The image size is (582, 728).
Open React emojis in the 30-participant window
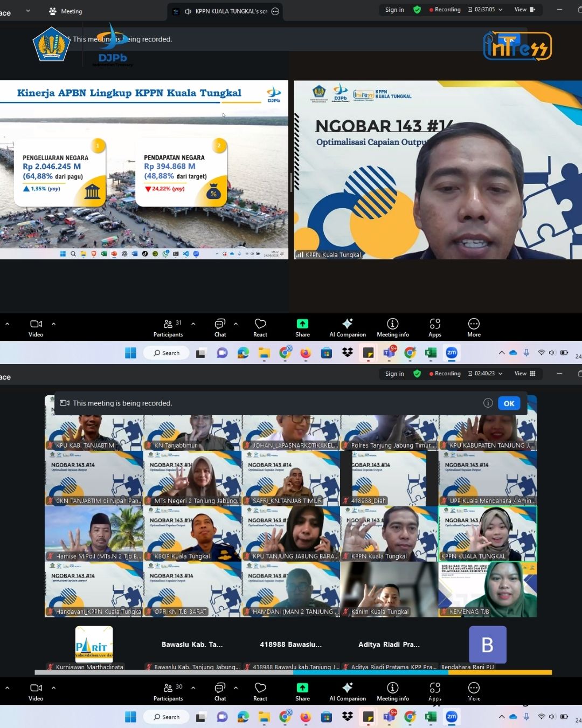pos(260,691)
